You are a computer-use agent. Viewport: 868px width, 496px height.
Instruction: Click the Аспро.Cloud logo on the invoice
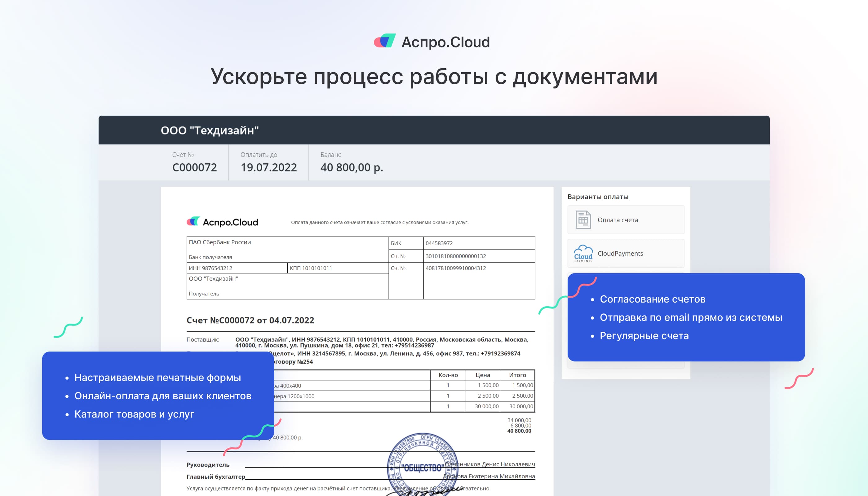click(x=223, y=222)
